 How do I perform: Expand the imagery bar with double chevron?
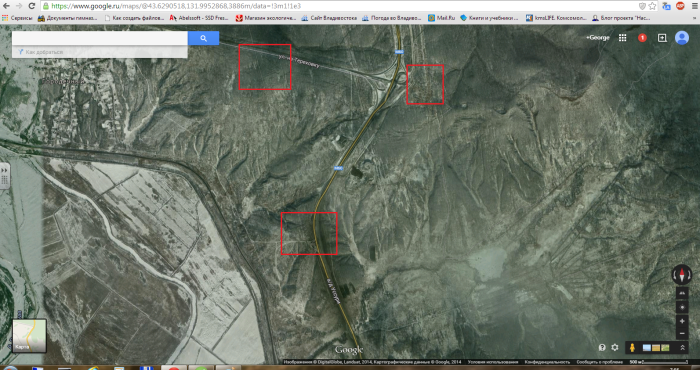(x=683, y=347)
